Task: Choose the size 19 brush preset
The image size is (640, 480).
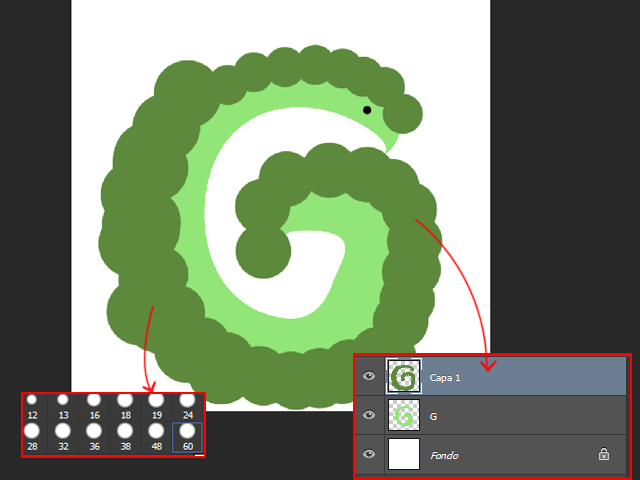Action: [x=156, y=407]
